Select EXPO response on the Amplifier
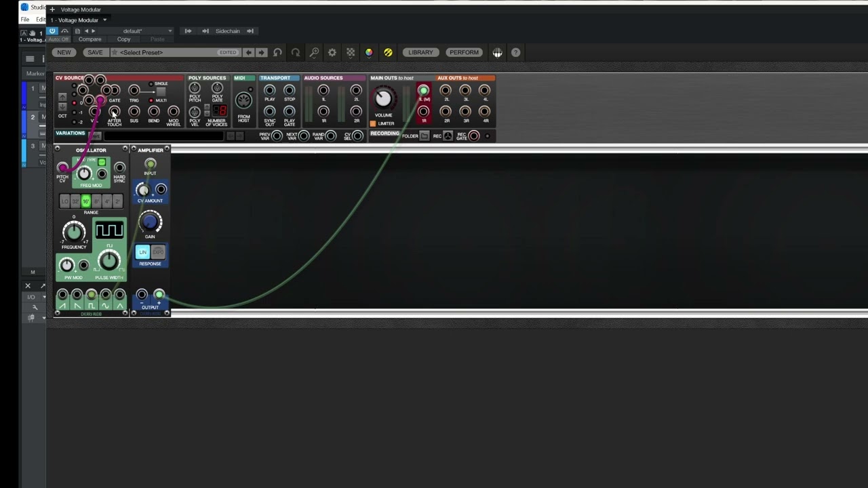The width and height of the screenshot is (868, 488). 157,252
